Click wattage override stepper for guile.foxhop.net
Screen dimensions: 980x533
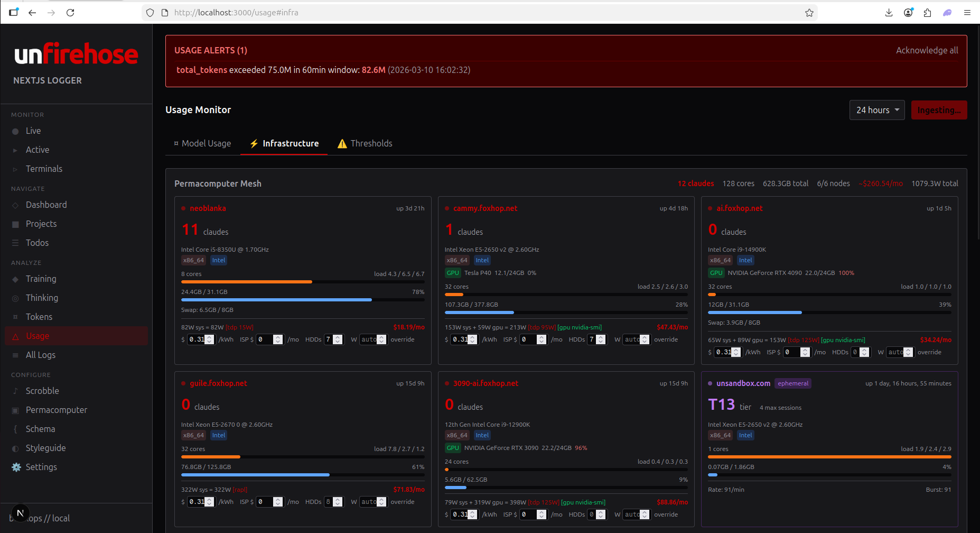381,502
